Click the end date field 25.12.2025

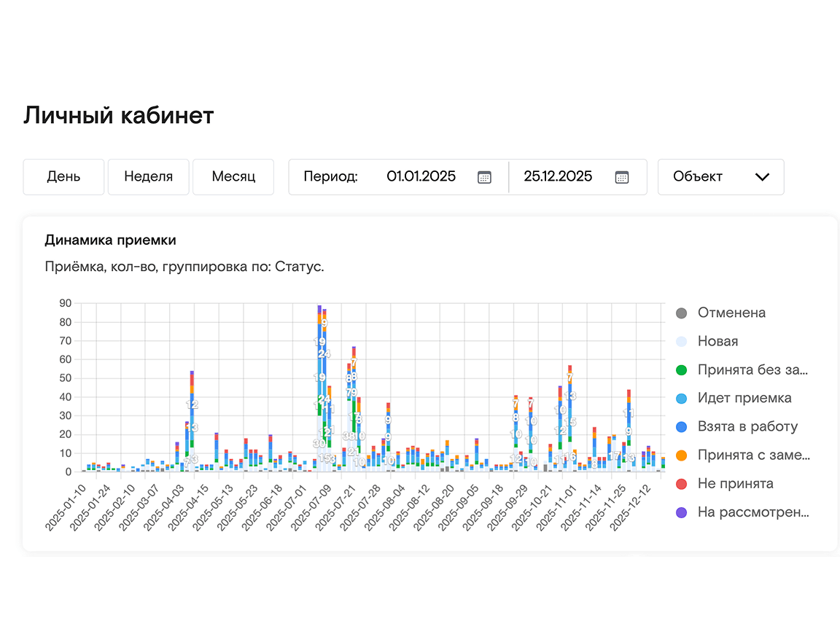tap(558, 177)
